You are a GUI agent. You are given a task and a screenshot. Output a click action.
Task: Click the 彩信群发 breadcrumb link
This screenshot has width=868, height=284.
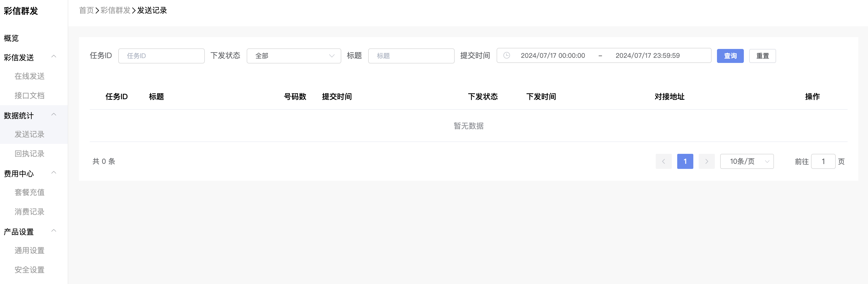coord(115,10)
